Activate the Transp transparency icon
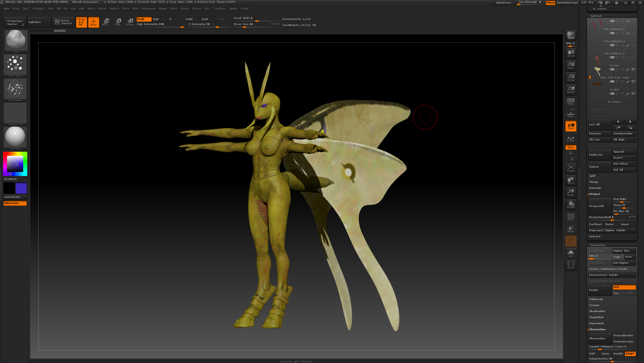Screen dimensions: 644x363 tap(571, 229)
